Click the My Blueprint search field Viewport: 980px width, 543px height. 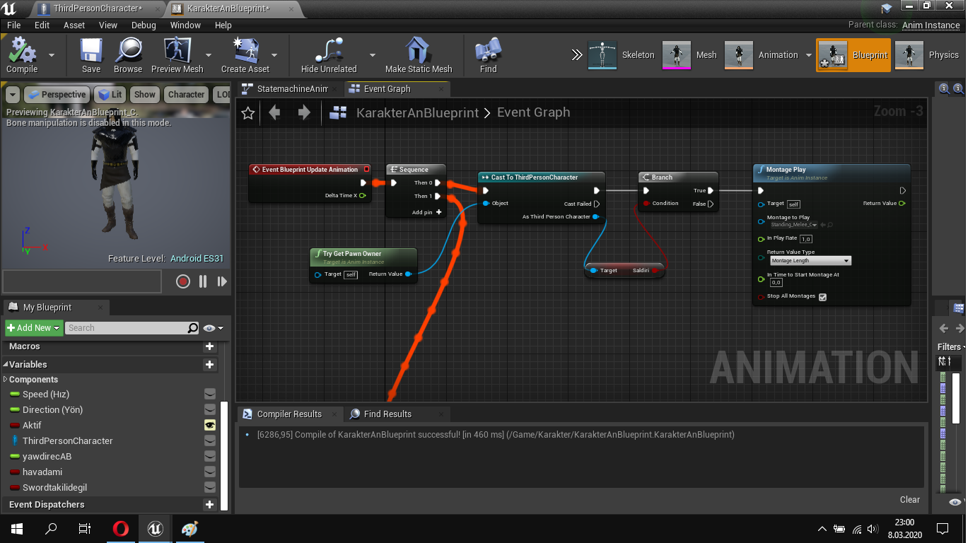coord(127,328)
